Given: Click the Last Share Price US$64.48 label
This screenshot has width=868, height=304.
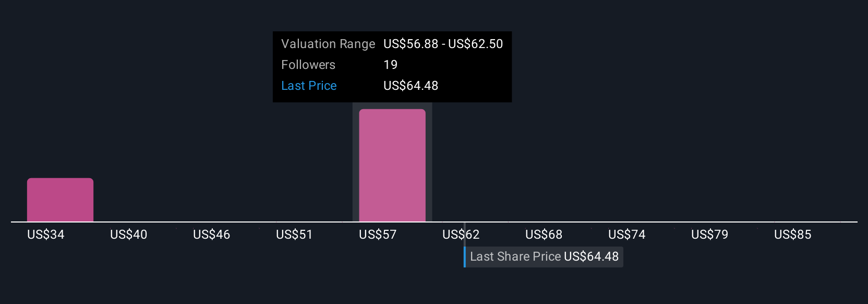Looking at the screenshot, I should pyautogui.click(x=544, y=256).
